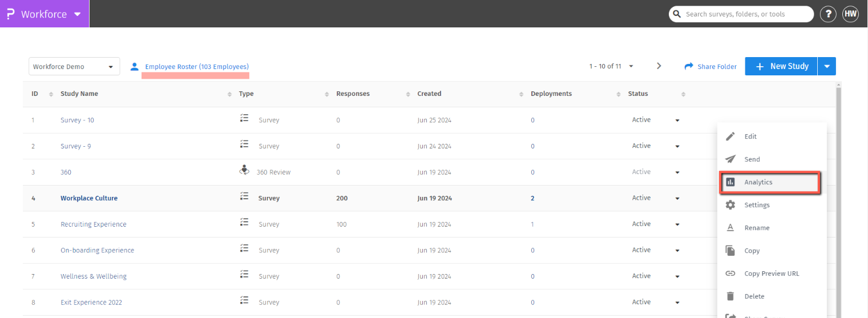Choose Rename in the context menu
Image resolution: width=868 pixels, height=318 pixels.
click(757, 228)
